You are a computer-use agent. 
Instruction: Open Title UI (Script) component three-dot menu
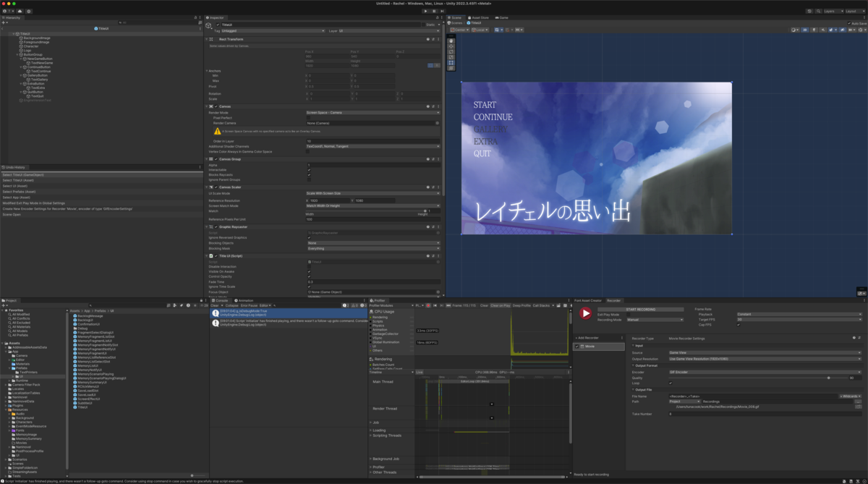coord(438,256)
